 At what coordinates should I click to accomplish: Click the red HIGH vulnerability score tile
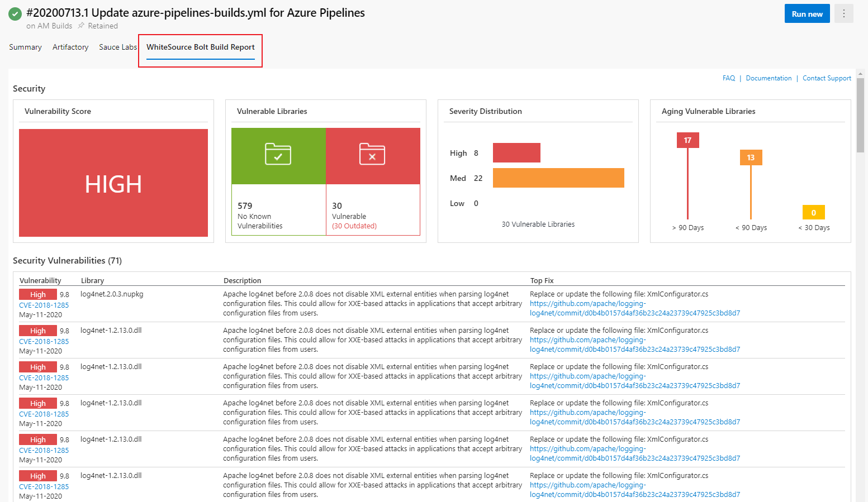pos(113,183)
